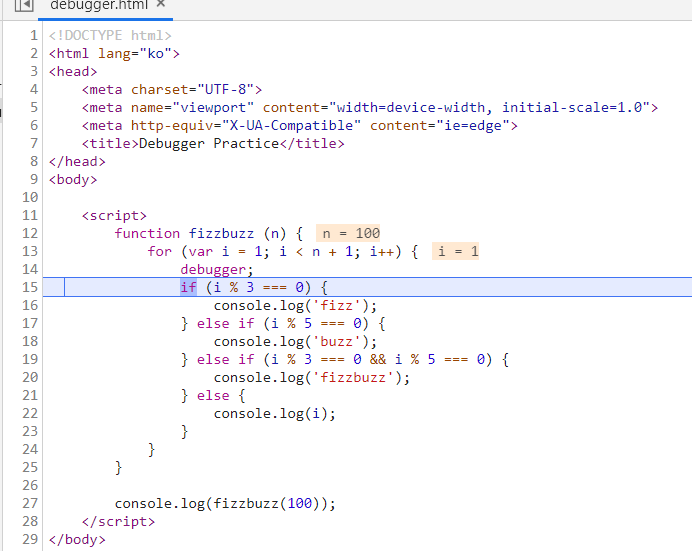
Task: Click the 'for' keyword on line 13
Action: 160,251
